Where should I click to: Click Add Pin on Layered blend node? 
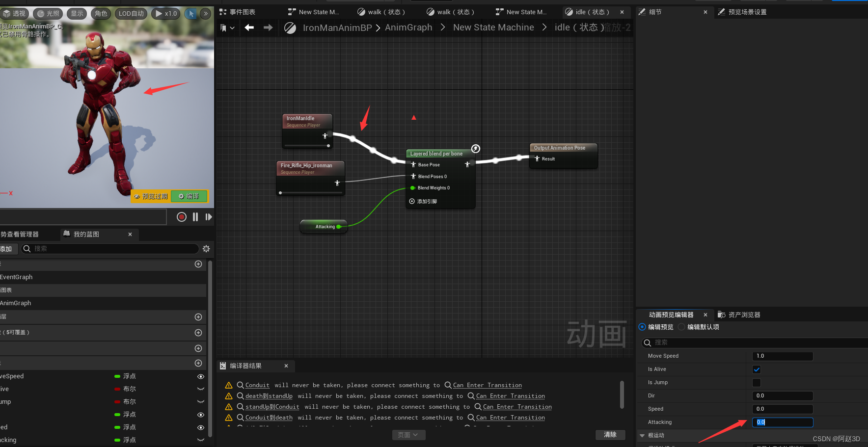click(x=423, y=201)
